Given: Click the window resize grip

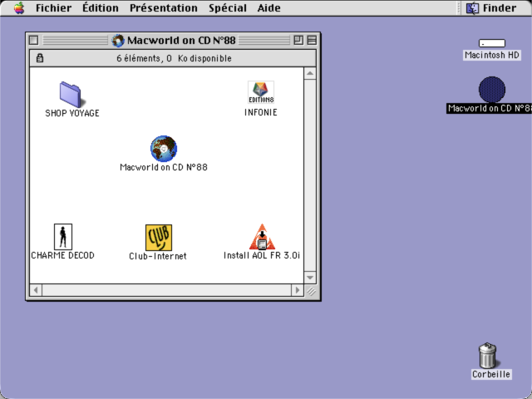Looking at the screenshot, I should pyautogui.click(x=311, y=290).
